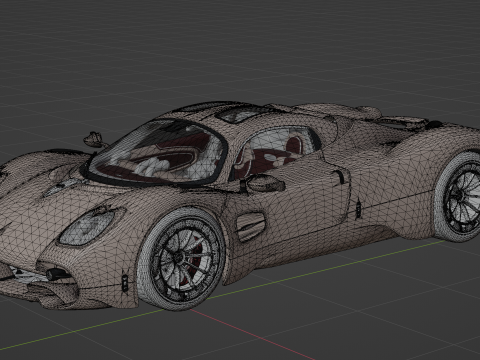Select the side air vent behind front wheel
Screen dimensions: 480x360
(251, 226)
